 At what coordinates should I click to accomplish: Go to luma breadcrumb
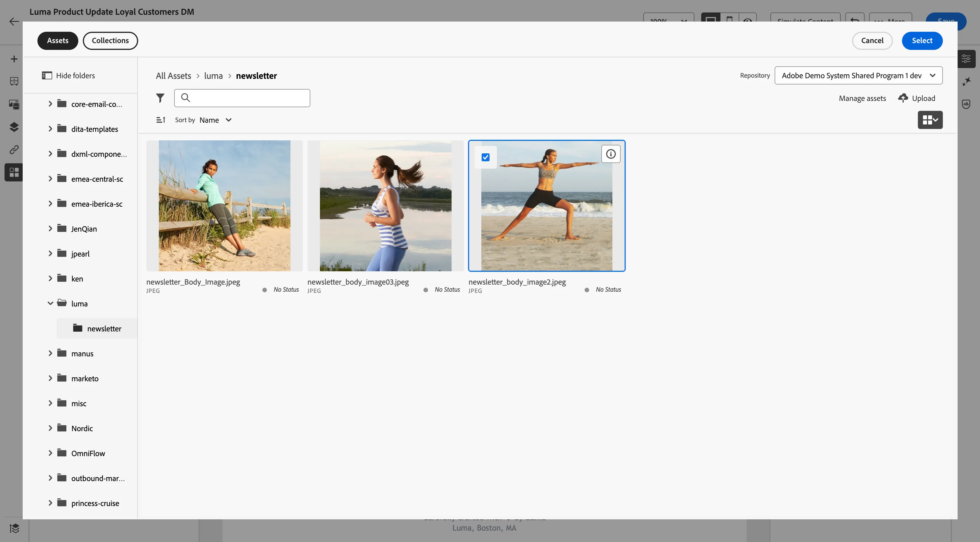213,76
